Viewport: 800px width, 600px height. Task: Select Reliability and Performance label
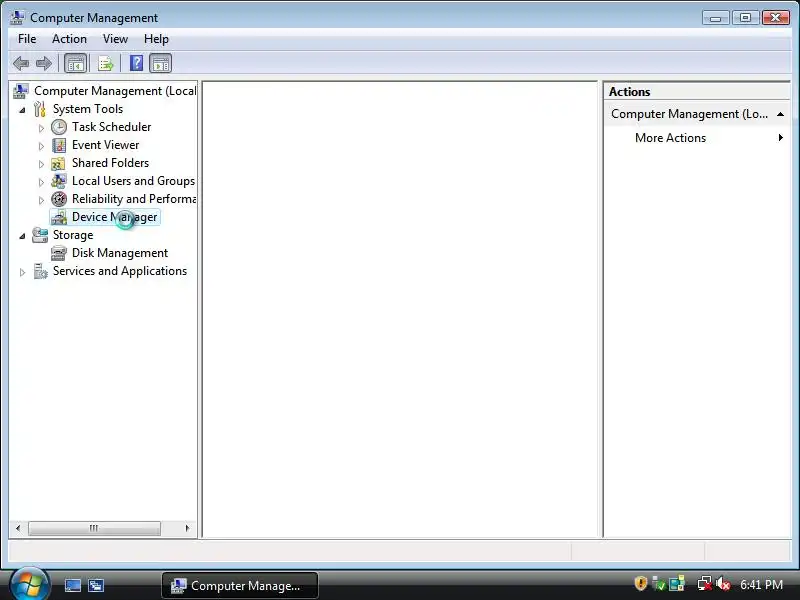[134, 199]
